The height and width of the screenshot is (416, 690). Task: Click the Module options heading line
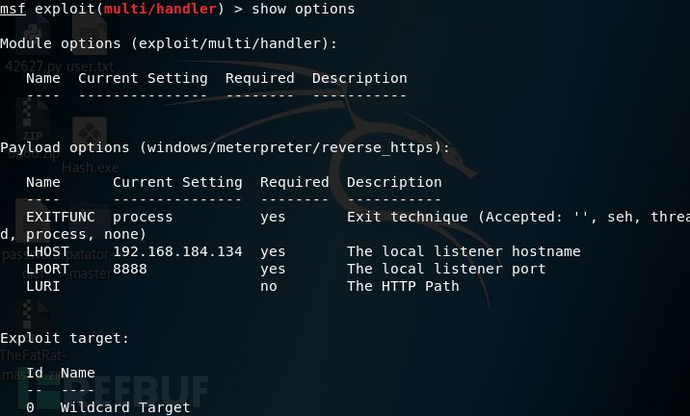point(169,44)
